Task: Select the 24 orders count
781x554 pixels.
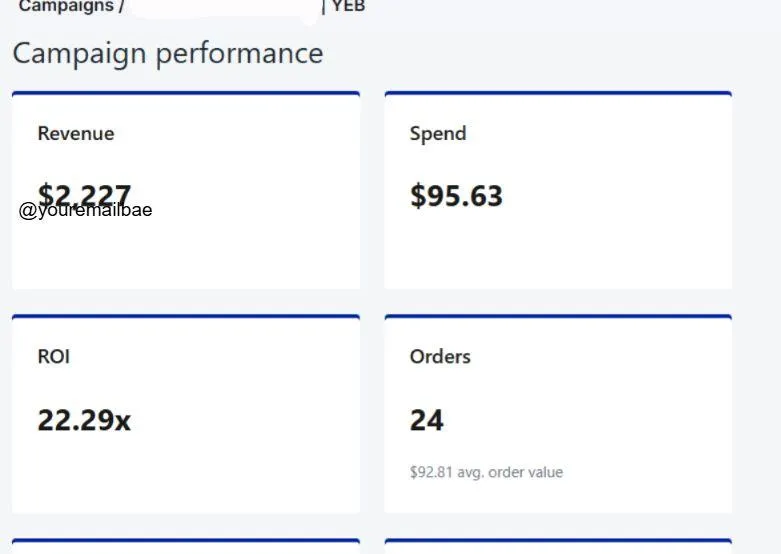Action: coord(427,420)
